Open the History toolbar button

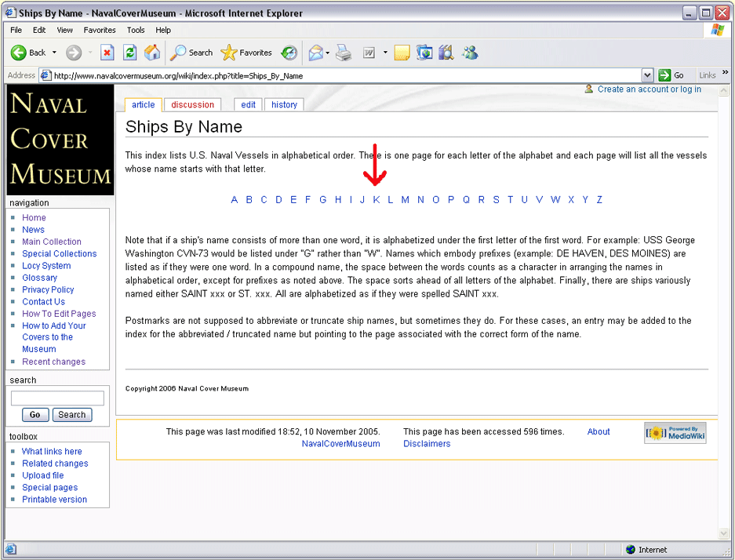pos(289,53)
